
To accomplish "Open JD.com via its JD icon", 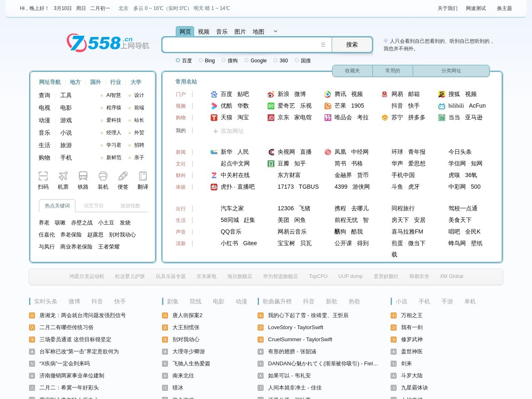I will click(x=271, y=118).
